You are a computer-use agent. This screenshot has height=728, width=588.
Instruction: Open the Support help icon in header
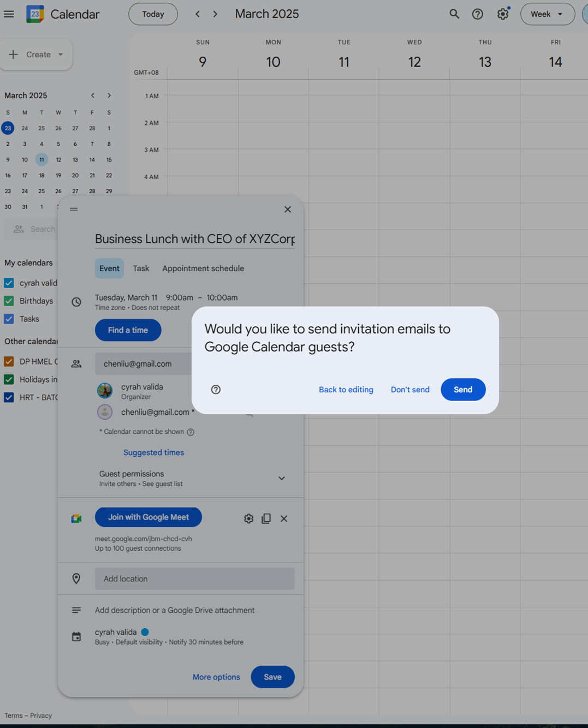tap(478, 14)
